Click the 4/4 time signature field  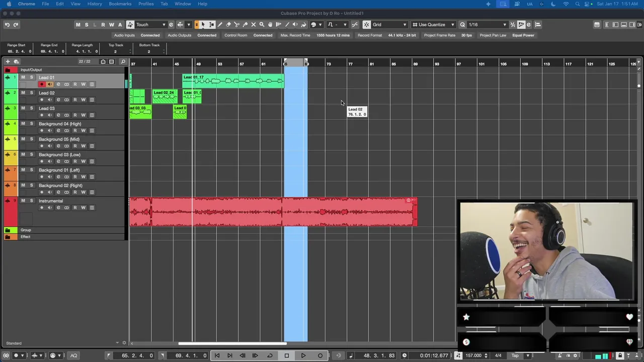pos(498,355)
